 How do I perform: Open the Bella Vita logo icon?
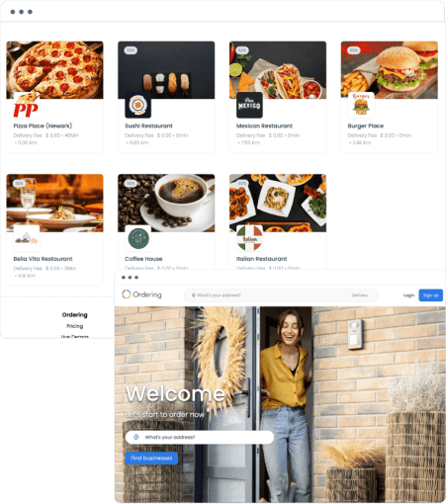pyautogui.click(x=27, y=238)
